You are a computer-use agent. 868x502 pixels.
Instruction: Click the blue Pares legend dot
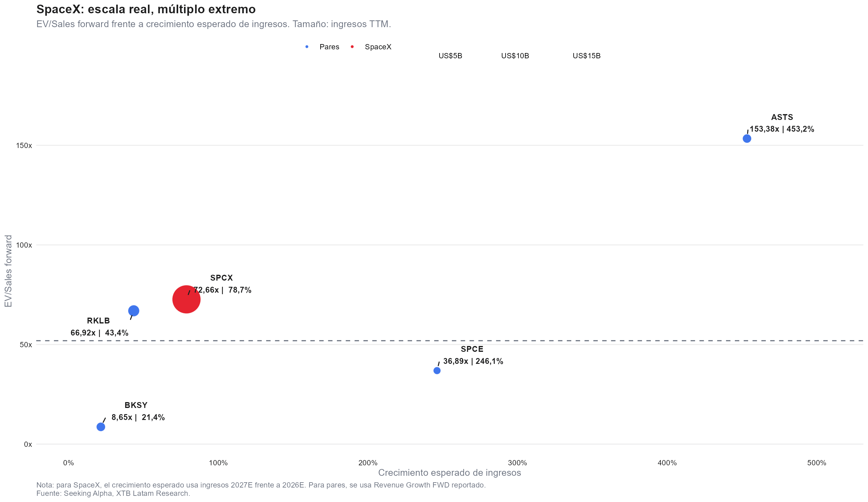click(307, 47)
